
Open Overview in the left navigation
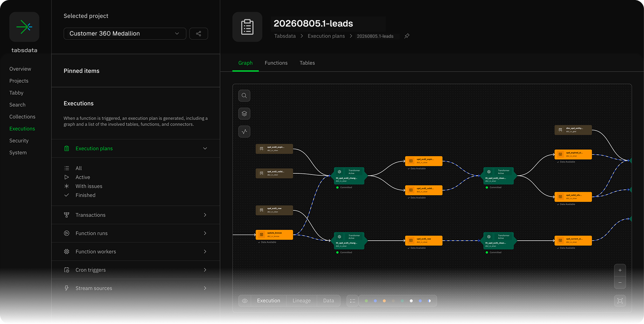[x=20, y=69]
